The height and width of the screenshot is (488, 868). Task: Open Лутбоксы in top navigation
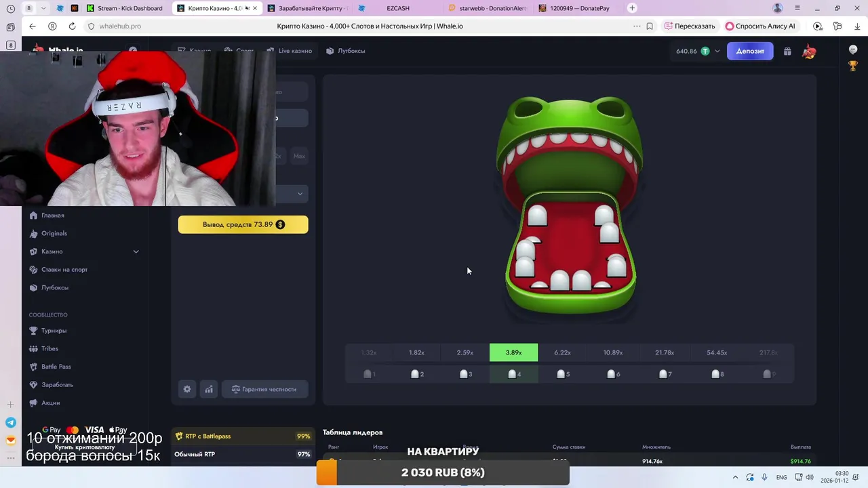tap(346, 51)
